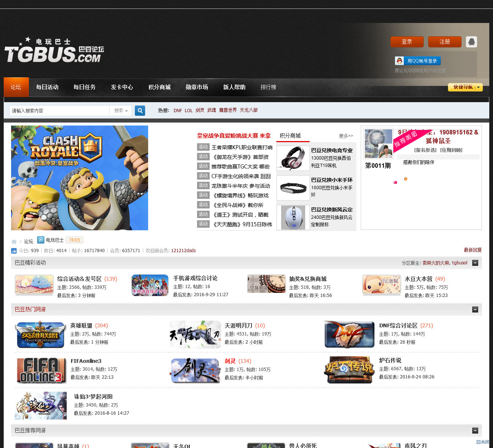
Task: Open the 综合活动&发号区 forum icon
Action: pyautogui.click(x=34, y=284)
